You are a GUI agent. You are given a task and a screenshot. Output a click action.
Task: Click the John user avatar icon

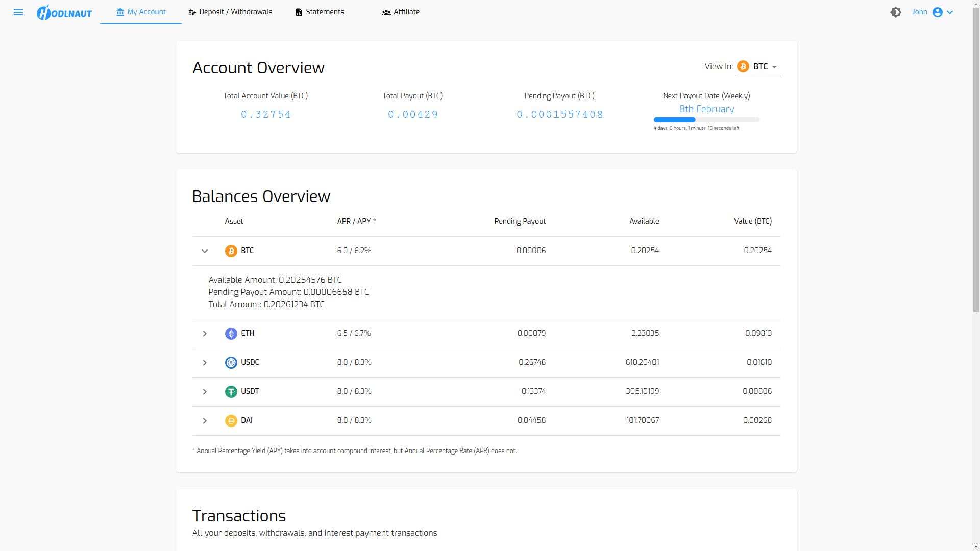[x=938, y=12]
